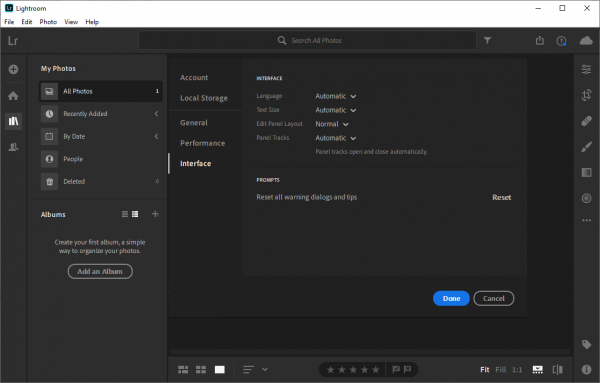Switch to Square Grid view
The height and width of the screenshot is (383, 600).
click(201, 369)
